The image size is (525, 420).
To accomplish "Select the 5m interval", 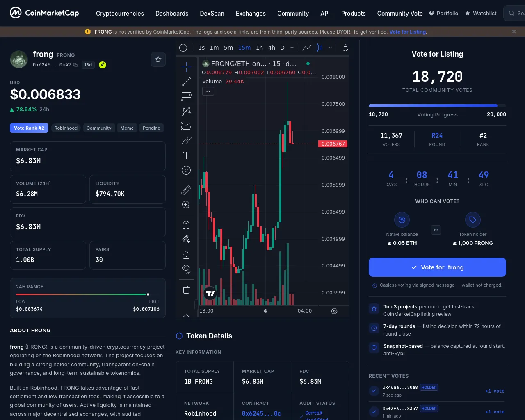I will tap(228, 48).
